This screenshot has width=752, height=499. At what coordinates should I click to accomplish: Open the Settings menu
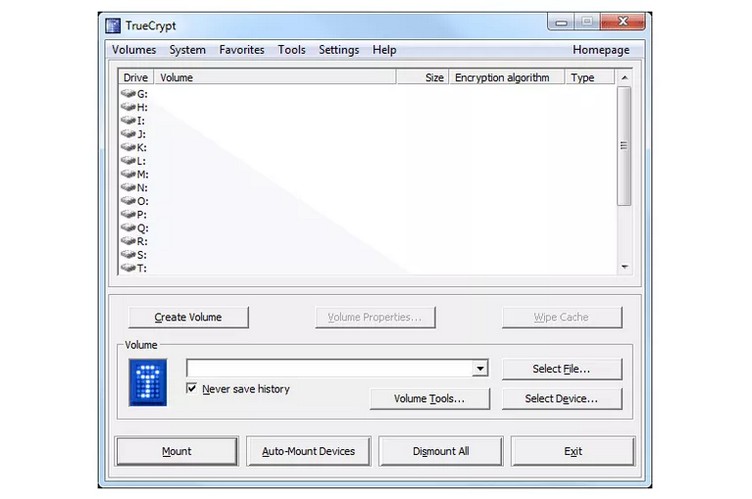pyautogui.click(x=339, y=50)
